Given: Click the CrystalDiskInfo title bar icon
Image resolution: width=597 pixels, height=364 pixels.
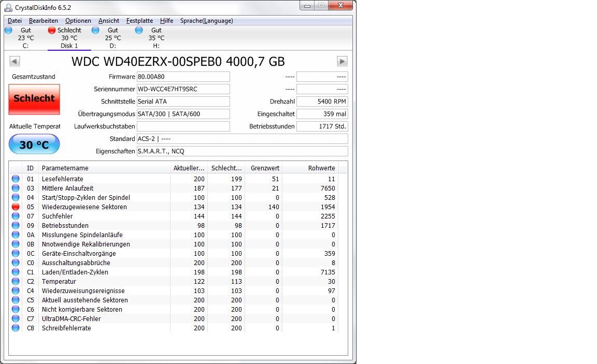Looking at the screenshot, I should coord(8,7).
